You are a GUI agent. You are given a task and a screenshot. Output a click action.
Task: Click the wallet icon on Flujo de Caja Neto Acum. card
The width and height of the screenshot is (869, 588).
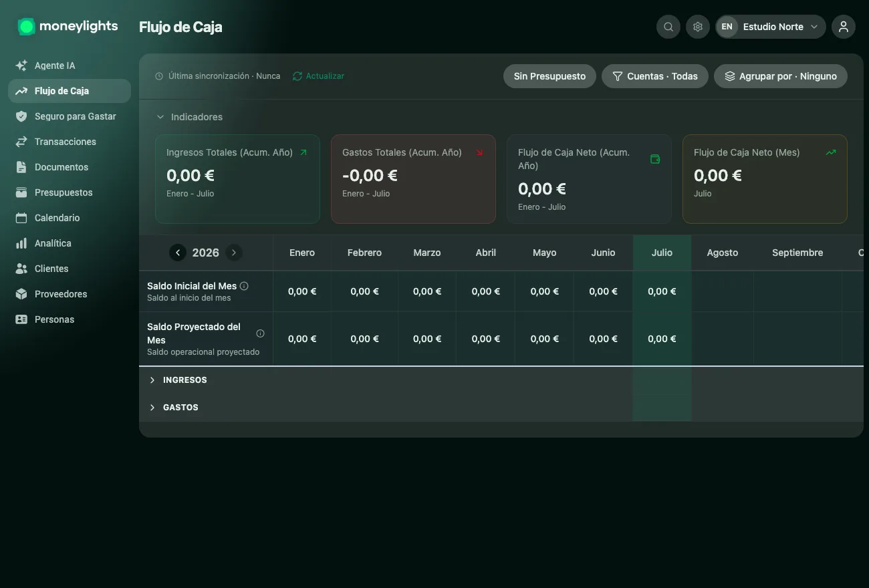click(655, 159)
